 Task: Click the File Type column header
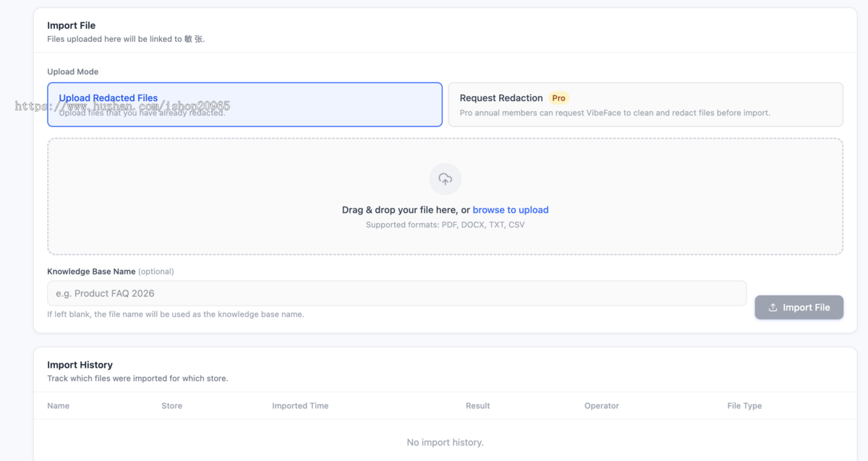pyautogui.click(x=745, y=406)
